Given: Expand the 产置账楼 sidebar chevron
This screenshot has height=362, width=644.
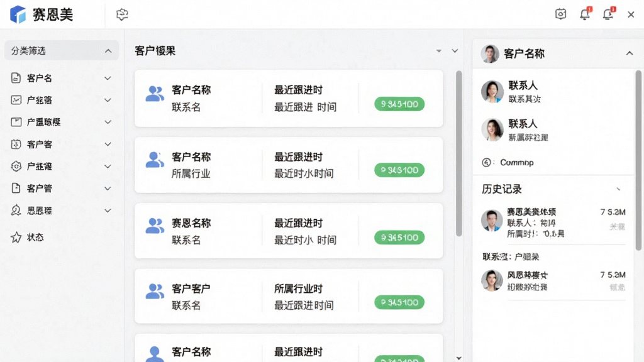Looking at the screenshot, I should 108,122.
